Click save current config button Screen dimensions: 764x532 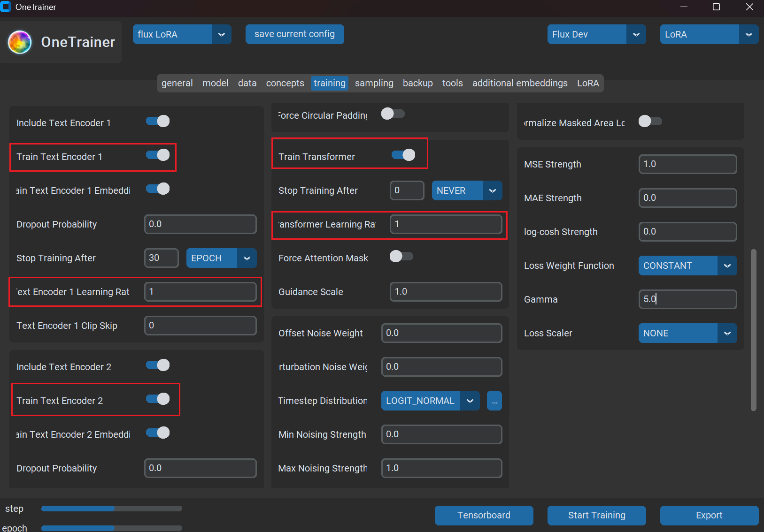295,34
